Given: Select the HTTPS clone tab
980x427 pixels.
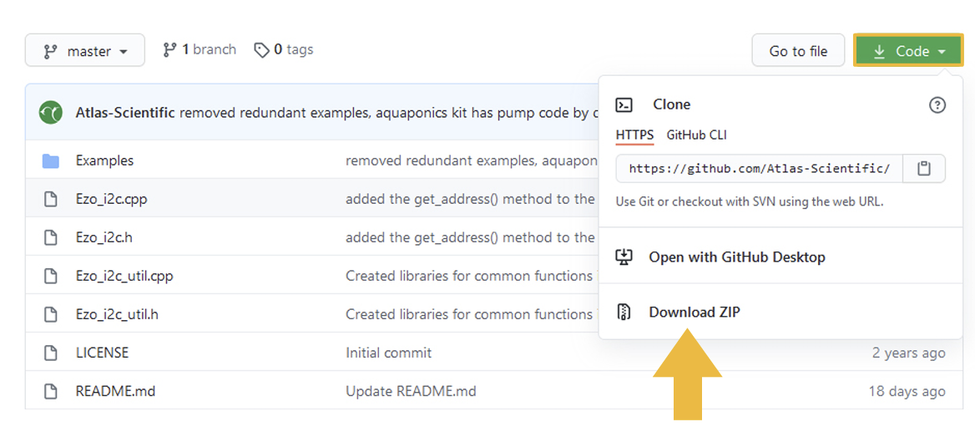Looking at the screenshot, I should pos(634,135).
